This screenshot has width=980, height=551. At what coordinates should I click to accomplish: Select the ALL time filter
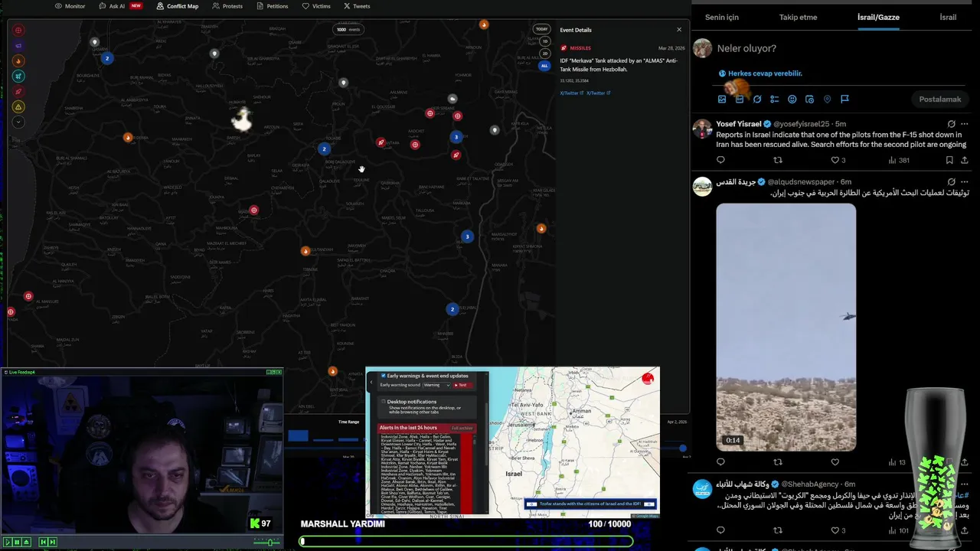pyautogui.click(x=545, y=66)
